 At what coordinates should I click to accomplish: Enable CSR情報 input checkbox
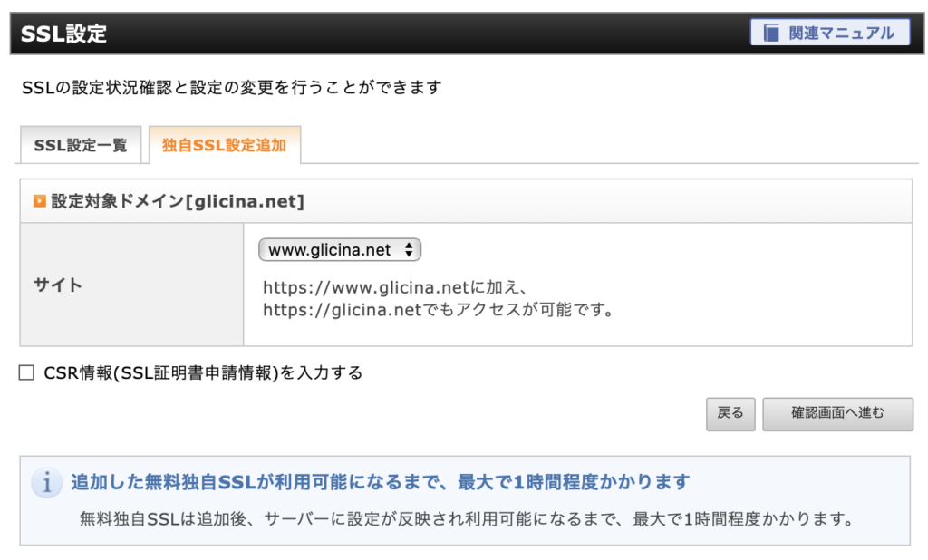coord(26,372)
